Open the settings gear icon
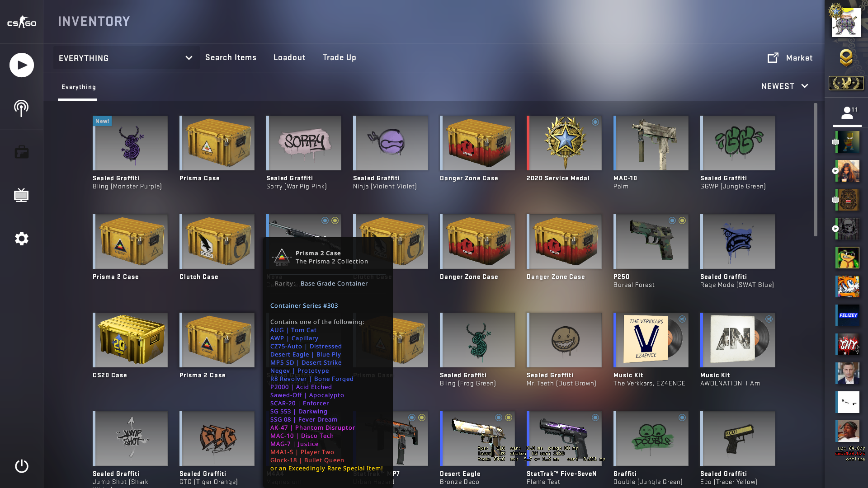Image resolution: width=868 pixels, height=488 pixels. point(21,239)
